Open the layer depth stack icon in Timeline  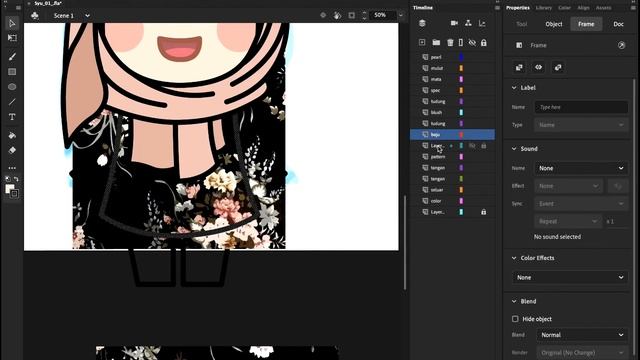[x=422, y=23]
